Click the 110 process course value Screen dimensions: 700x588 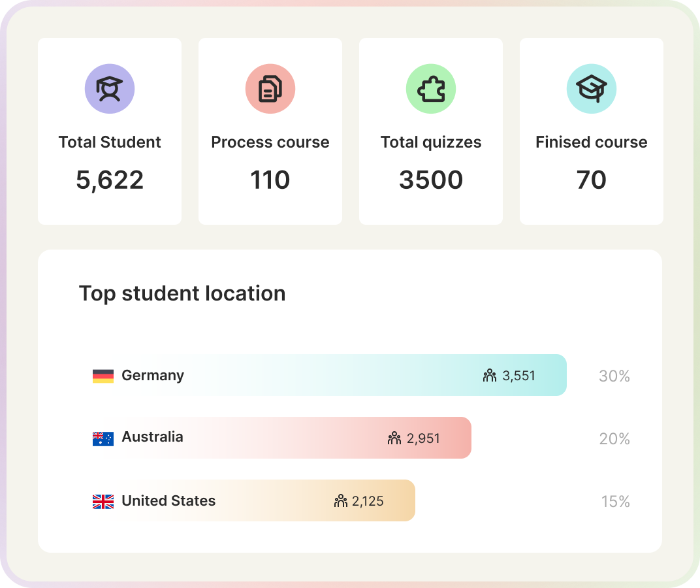coord(270,180)
